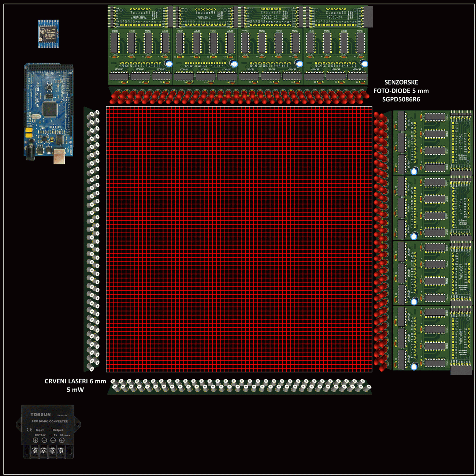Click the large square microcontroller chip on Arduino
Screen dimensions: 476x476
pyautogui.click(x=49, y=108)
